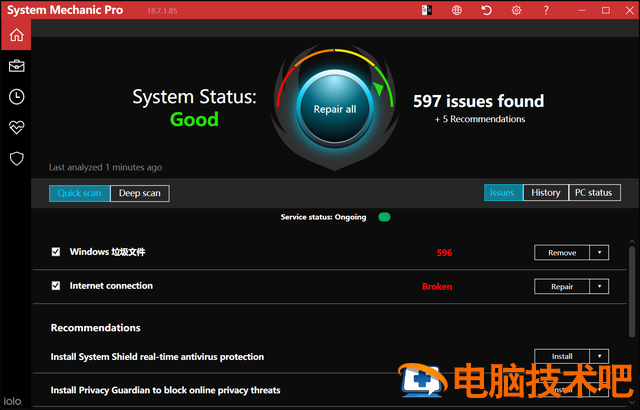The height and width of the screenshot is (410, 640).
Task: Toggle the Service status green switch
Action: (x=384, y=217)
